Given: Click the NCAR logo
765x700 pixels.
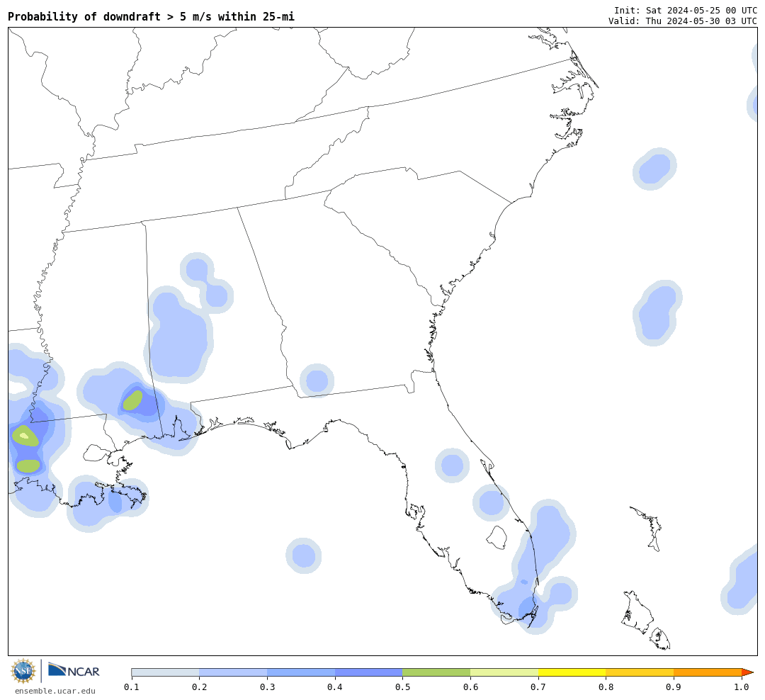Looking at the screenshot, I should pos(74,670).
